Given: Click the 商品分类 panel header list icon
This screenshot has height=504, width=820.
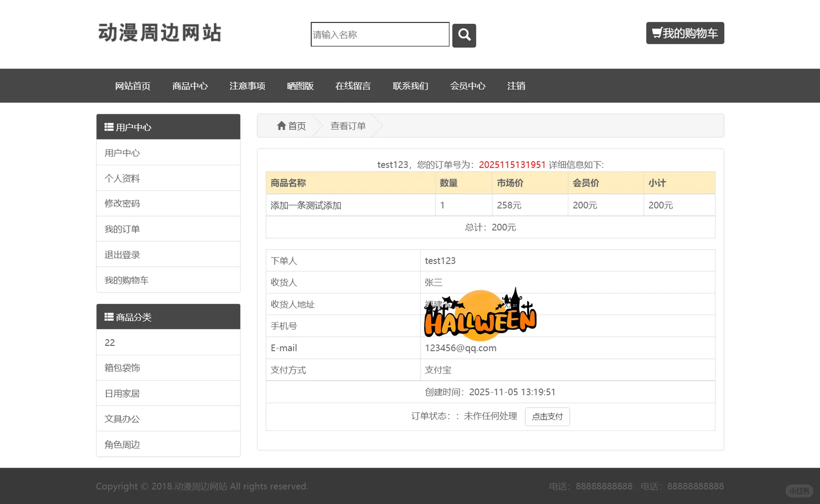Looking at the screenshot, I should (x=109, y=316).
